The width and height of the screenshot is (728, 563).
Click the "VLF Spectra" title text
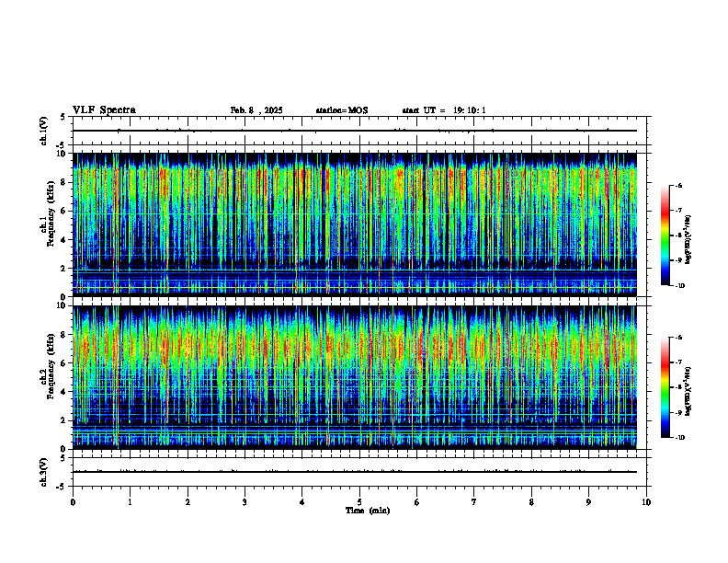click(x=104, y=110)
